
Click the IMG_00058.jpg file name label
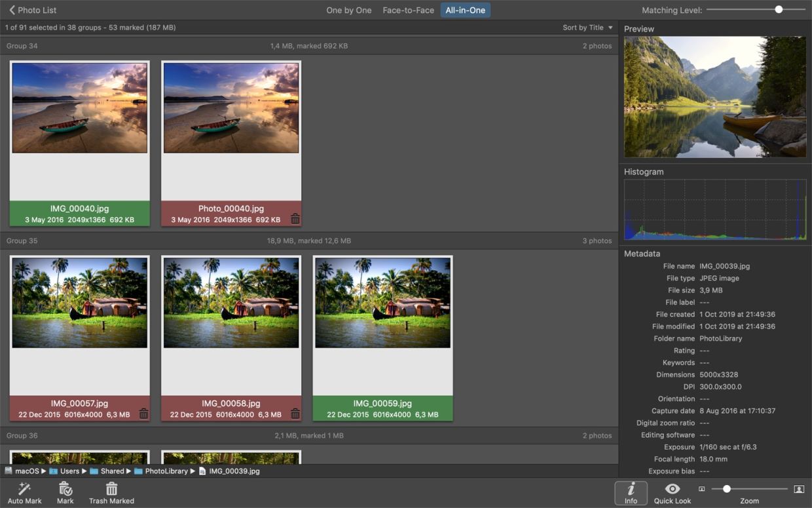click(x=231, y=403)
